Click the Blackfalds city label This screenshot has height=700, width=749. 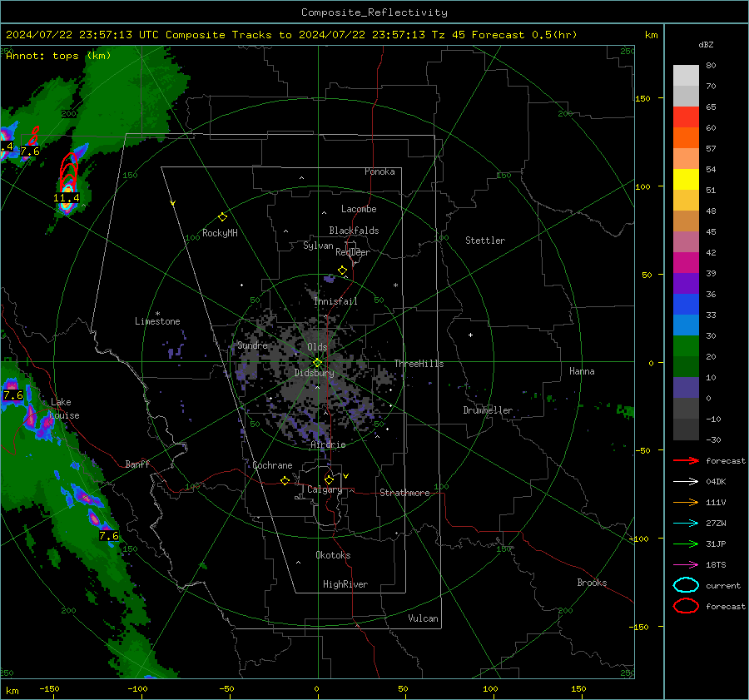[354, 231]
